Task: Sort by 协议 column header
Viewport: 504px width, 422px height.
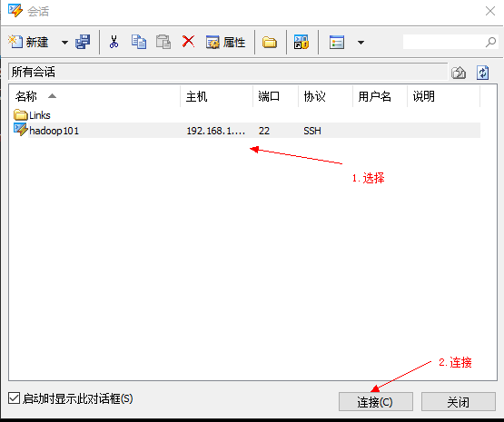Action: pos(326,96)
